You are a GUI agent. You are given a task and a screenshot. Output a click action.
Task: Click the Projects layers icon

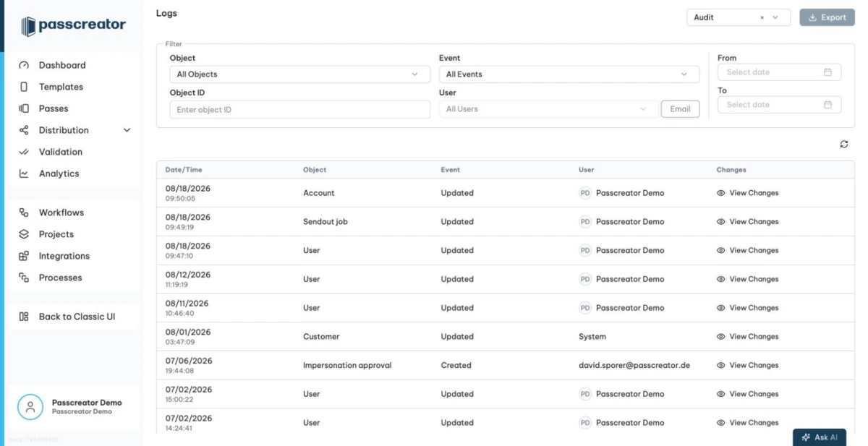pyautogui.click(x=24, y=234)
